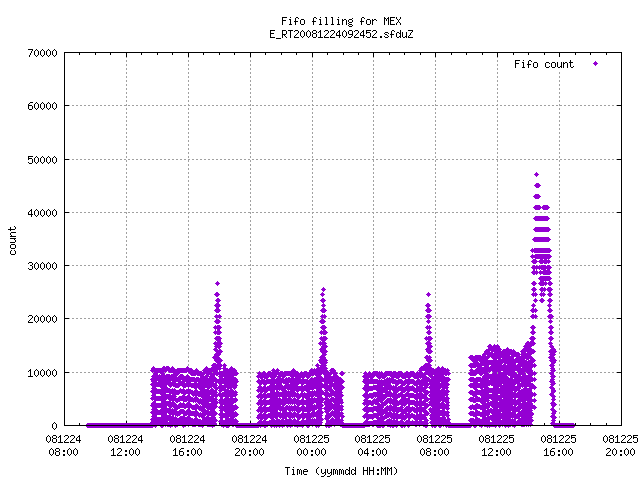640x480 pixels.
Task: Click the y-axis tick value 0
Action: coord(55,426)
